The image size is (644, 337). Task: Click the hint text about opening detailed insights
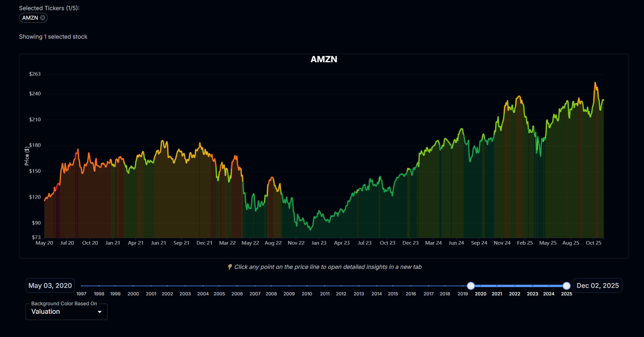328,267
